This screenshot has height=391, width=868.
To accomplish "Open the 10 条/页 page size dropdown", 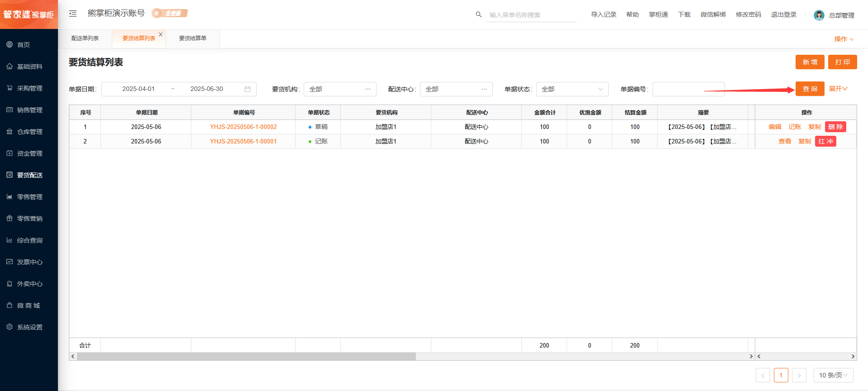I will pos(834,375).
